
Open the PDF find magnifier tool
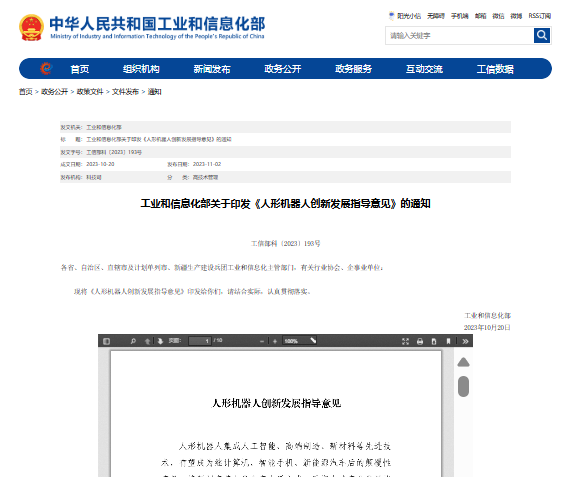pos(133,341)
